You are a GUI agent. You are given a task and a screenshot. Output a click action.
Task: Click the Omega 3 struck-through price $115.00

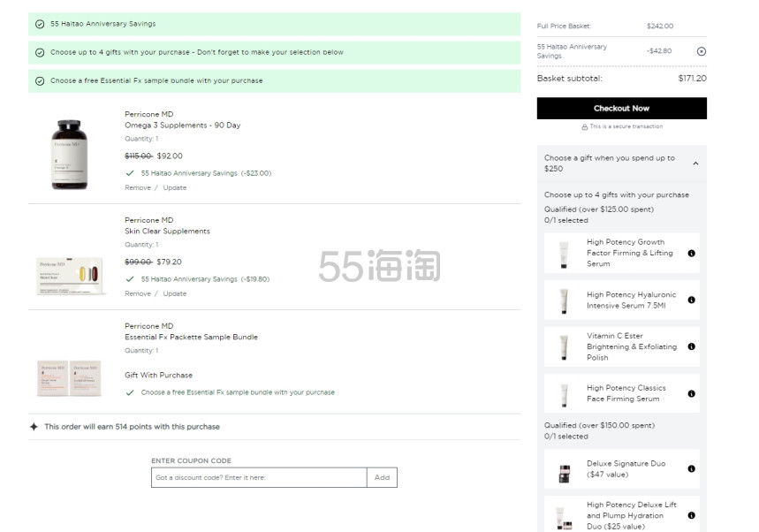point(139,156)
